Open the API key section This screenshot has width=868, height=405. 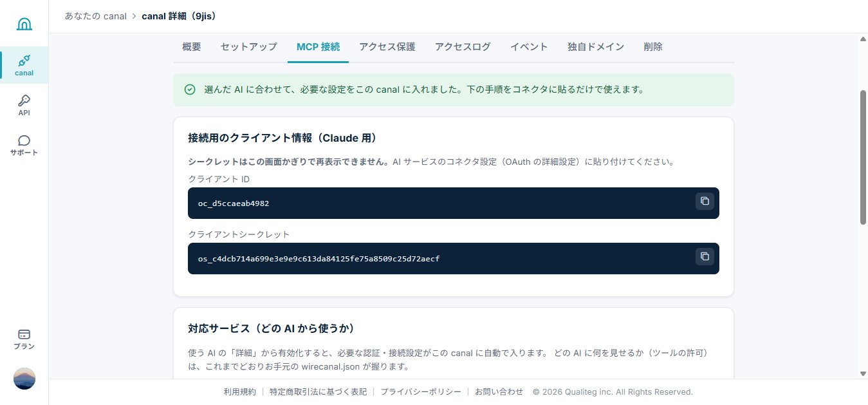point(24,106)
